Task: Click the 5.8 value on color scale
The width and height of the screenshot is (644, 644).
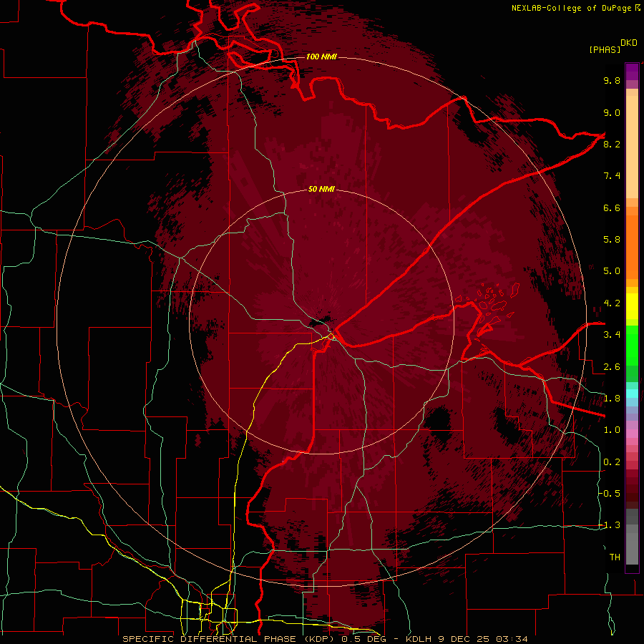Action: pyautogui.click(x=612, y=240)
